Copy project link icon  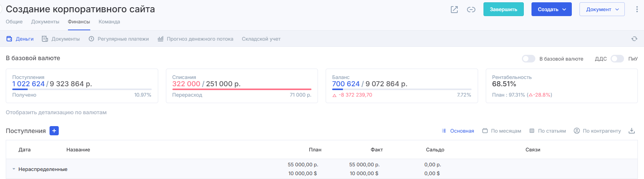pos(471,10)
